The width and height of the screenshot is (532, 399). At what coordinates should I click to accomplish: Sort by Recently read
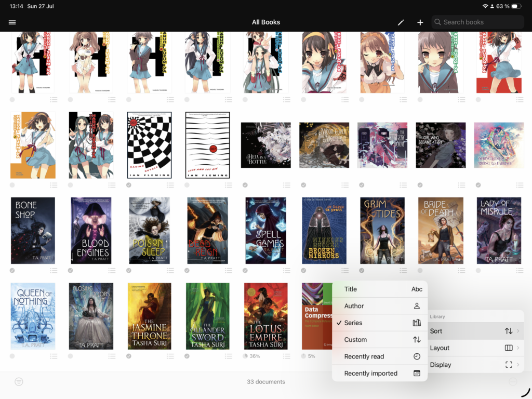point(380,356)
